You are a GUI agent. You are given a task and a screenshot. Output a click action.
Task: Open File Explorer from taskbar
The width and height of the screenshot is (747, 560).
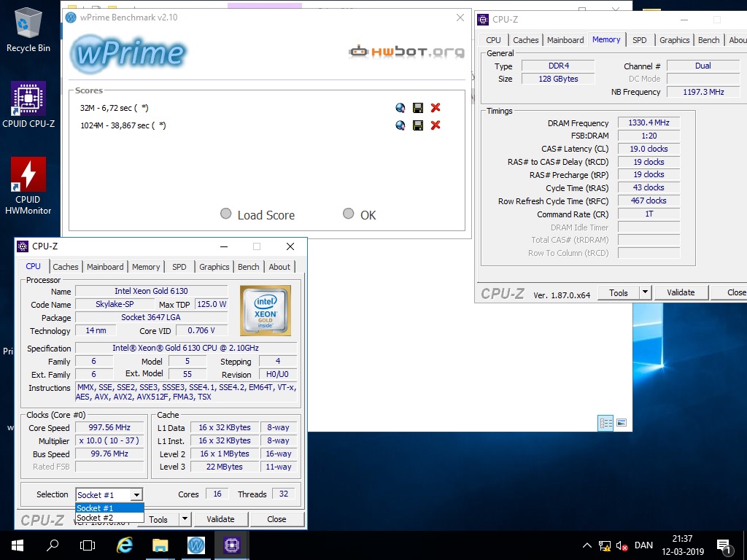coord(160,545)
